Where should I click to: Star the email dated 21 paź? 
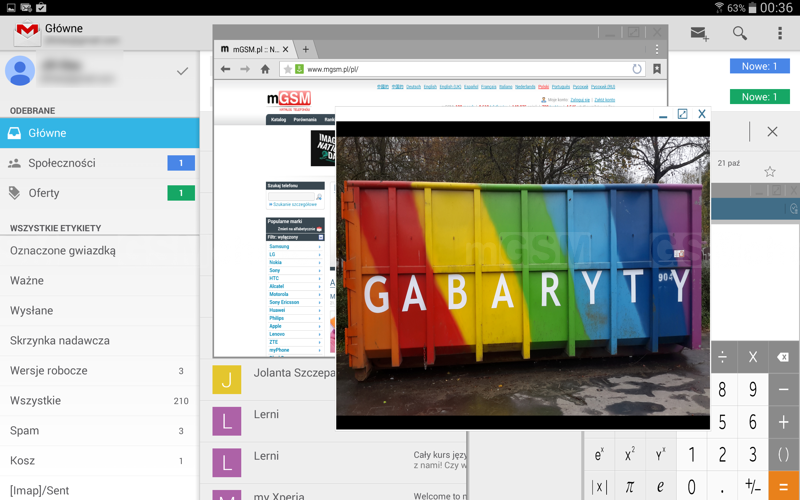(x=770, y=172)
